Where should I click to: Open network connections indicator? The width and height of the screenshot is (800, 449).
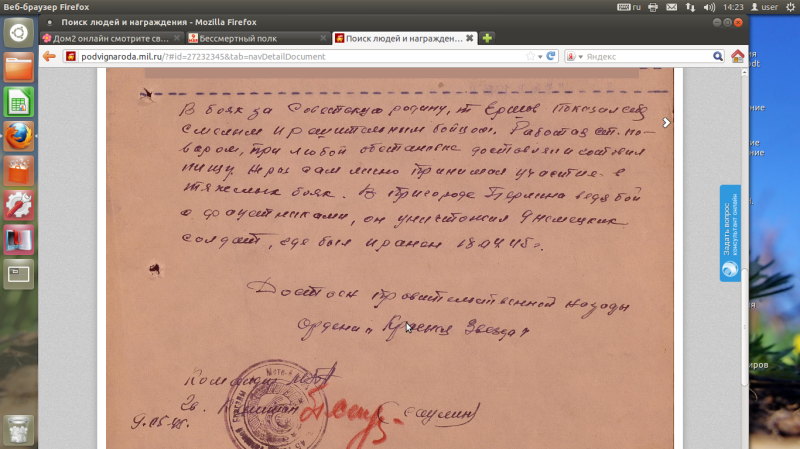click(690, 7)
